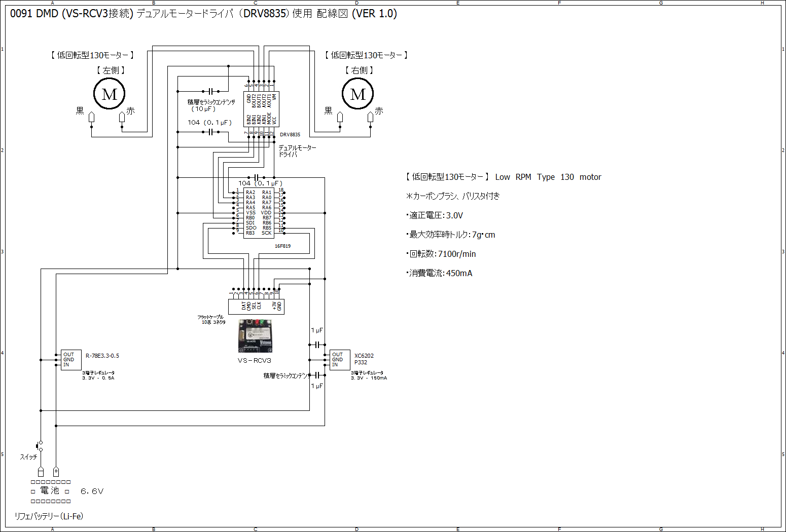The height and width of the screenshot is (532, 786).
Task: Click the right side motor symbol
Action: click(x=358, y=94)
